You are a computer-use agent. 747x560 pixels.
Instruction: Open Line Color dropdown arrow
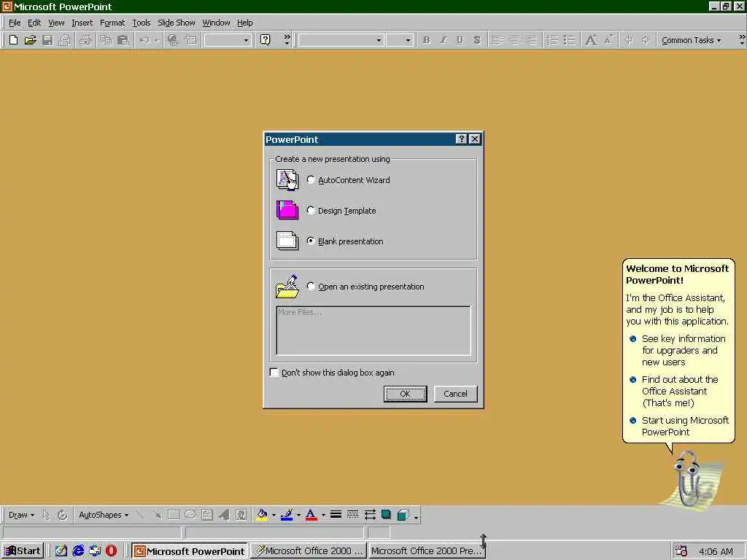point(298,515)
